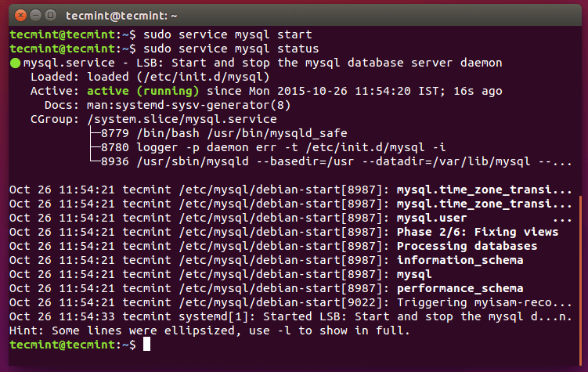The height and width of the screenshot is (372, 588).
Task: Click process 8936 /usr/sbin/mysqld tree entry
Action: [336, 161]
